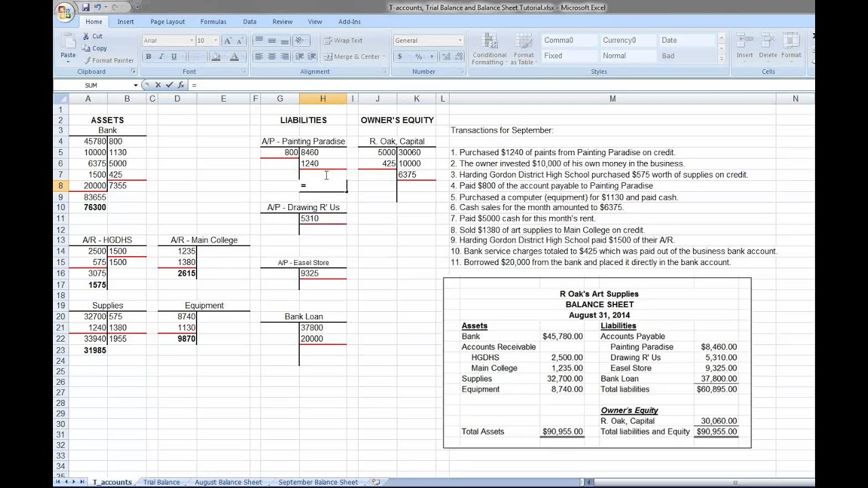This screenshot has width=868, height=488.
Task: Select the cell containing 76300
Action: [95, 207]
